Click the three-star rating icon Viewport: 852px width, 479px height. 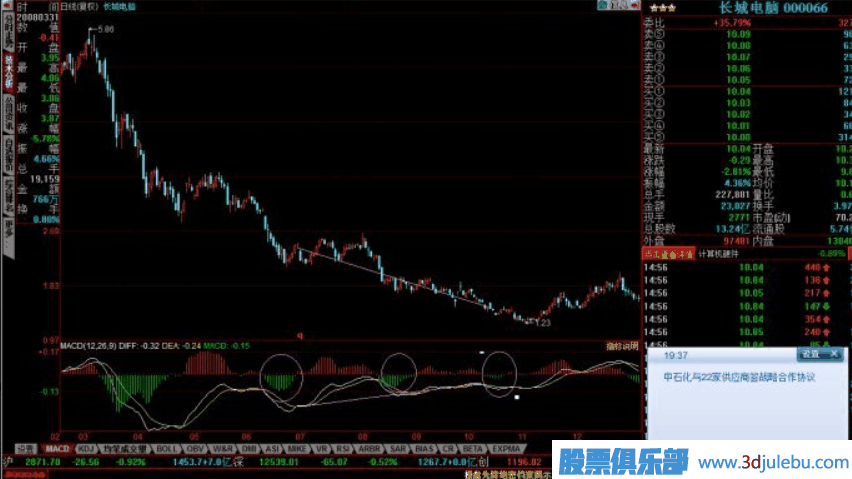[x=662, y=8]
